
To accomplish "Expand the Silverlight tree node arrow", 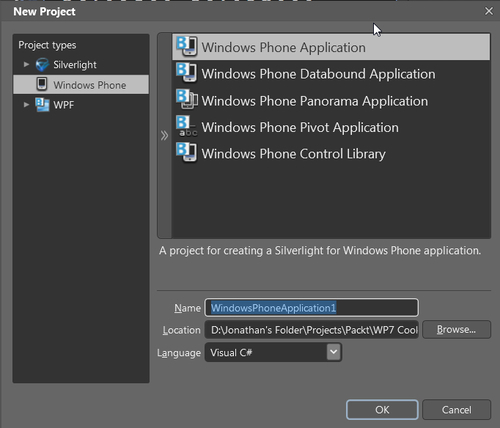I will pyautogui.click(x=26, y=64).
